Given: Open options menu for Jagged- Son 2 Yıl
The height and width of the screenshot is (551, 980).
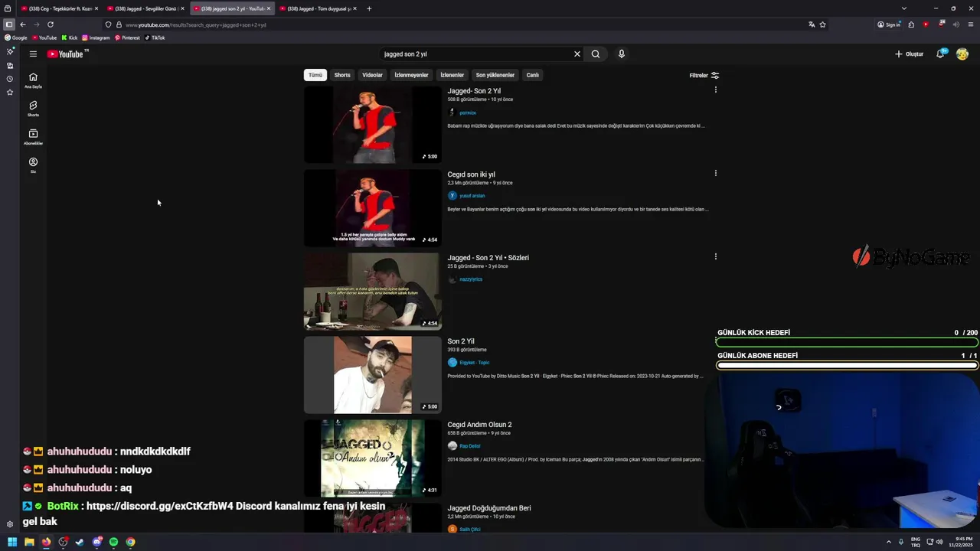Looking at the screenshot, I should tap(715, 90).
